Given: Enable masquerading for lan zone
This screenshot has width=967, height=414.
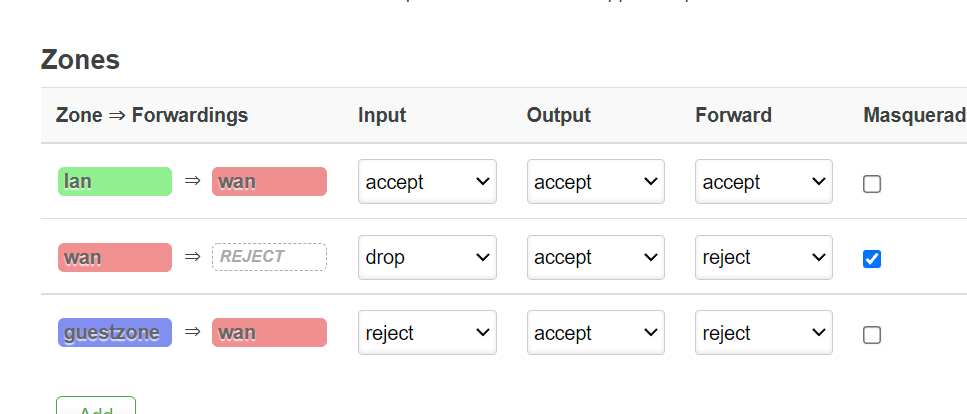Looking at the screenshot, I should click(x=872, y=183).
